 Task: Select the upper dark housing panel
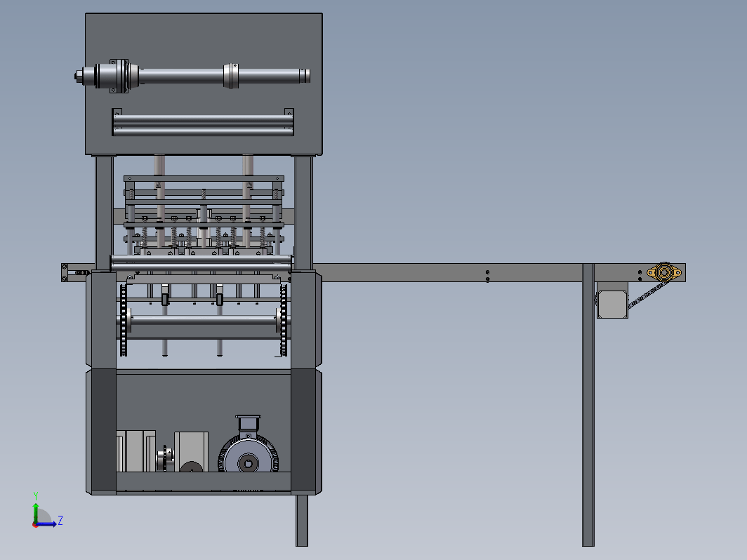204,84
